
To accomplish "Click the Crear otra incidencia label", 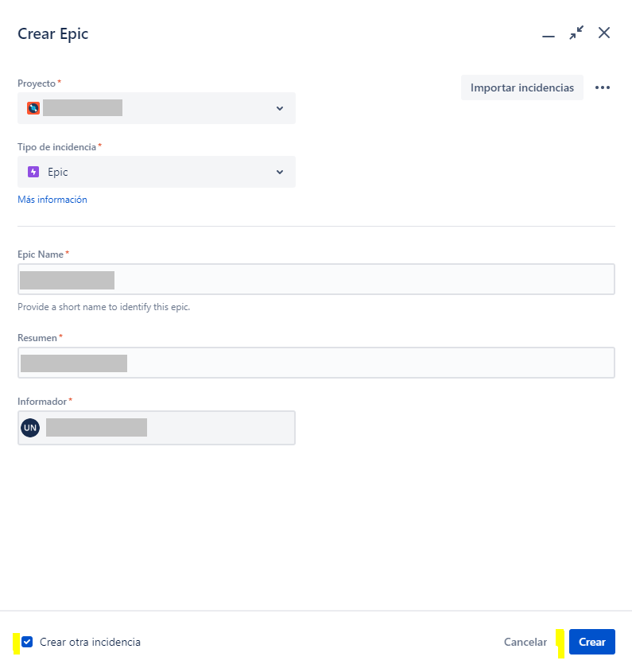I will click(90, 642).
